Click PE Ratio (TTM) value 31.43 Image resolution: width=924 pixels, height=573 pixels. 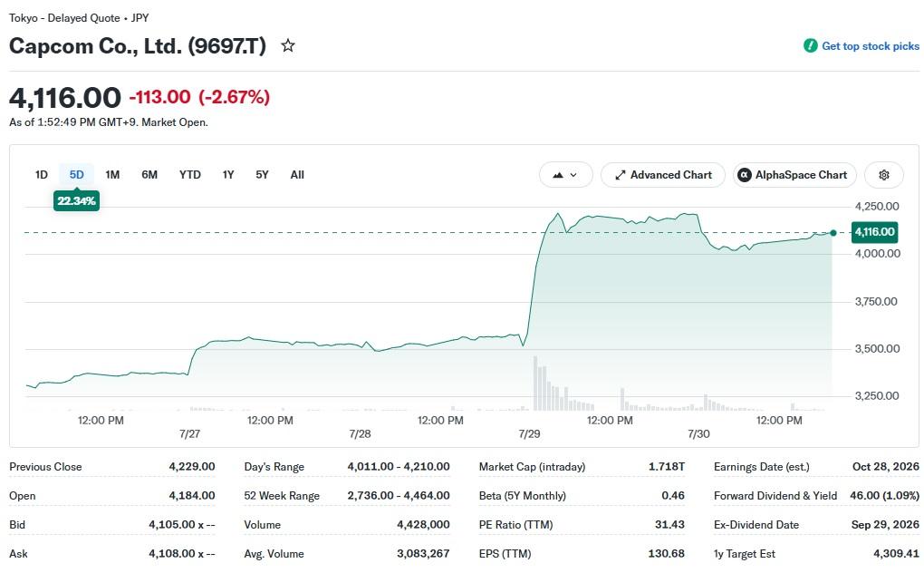coord(669,524)
